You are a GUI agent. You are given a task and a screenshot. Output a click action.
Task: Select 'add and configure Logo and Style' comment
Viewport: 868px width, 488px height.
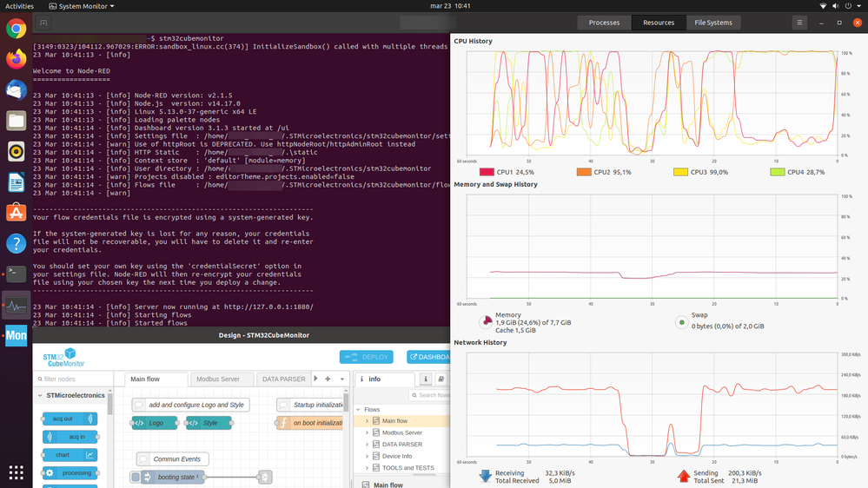click(x=191, y=405)
